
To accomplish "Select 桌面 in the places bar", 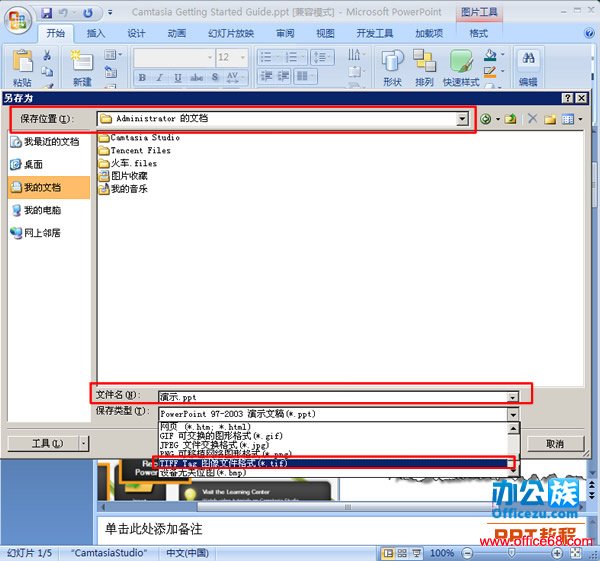I will (x=27, y=165).
